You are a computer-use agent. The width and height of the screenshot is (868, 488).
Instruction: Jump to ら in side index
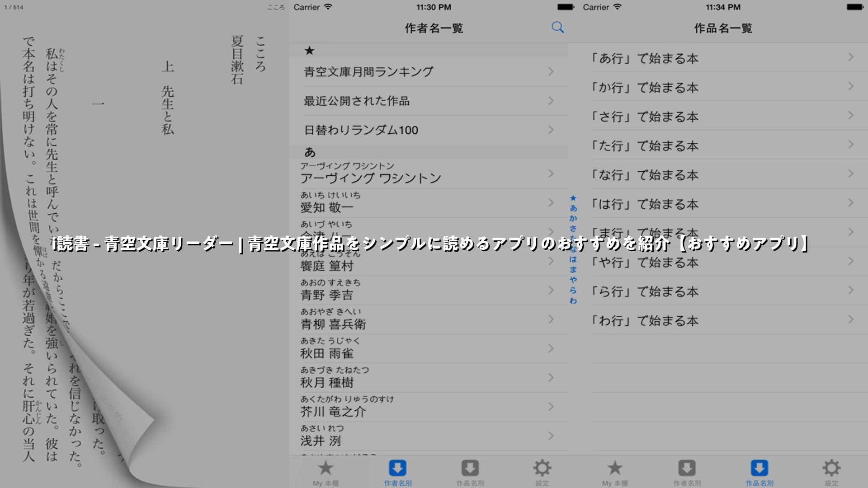point(573,290)
